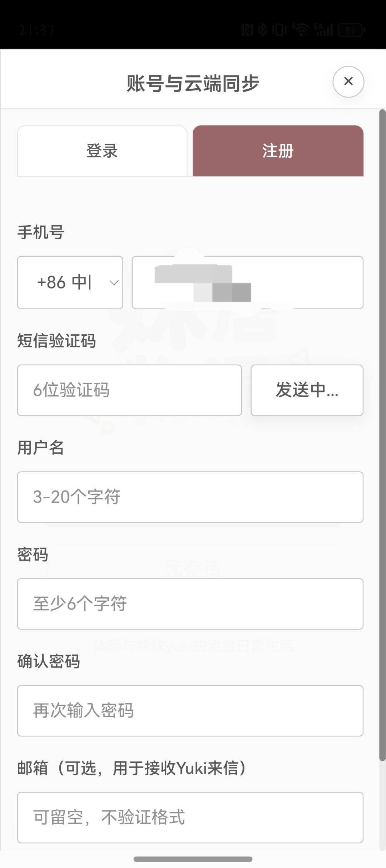This screenshot has width=386, height=868.
Task: Tap the NFC icon in status bar
Action: tap(247, 30)
